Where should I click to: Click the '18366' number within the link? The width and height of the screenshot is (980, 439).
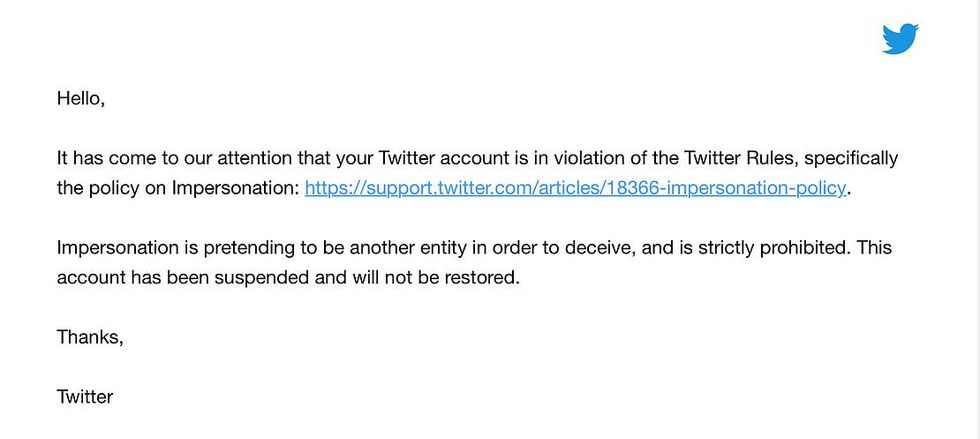(628, 188)
